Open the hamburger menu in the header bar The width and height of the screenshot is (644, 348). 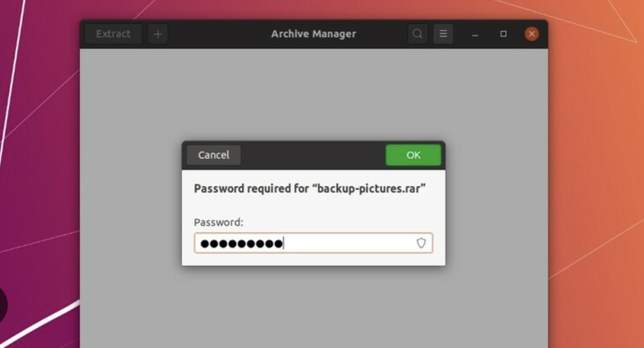click(443, 34)
